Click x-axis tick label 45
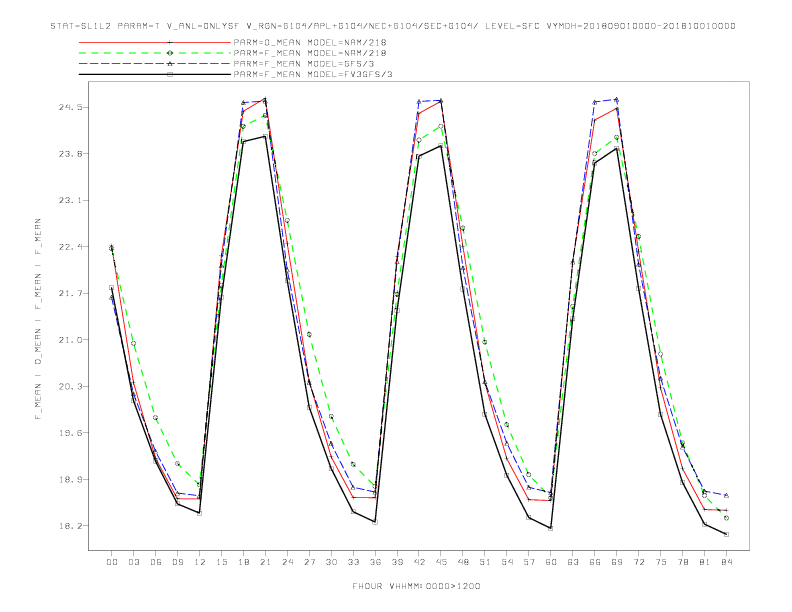 (441, 562)
